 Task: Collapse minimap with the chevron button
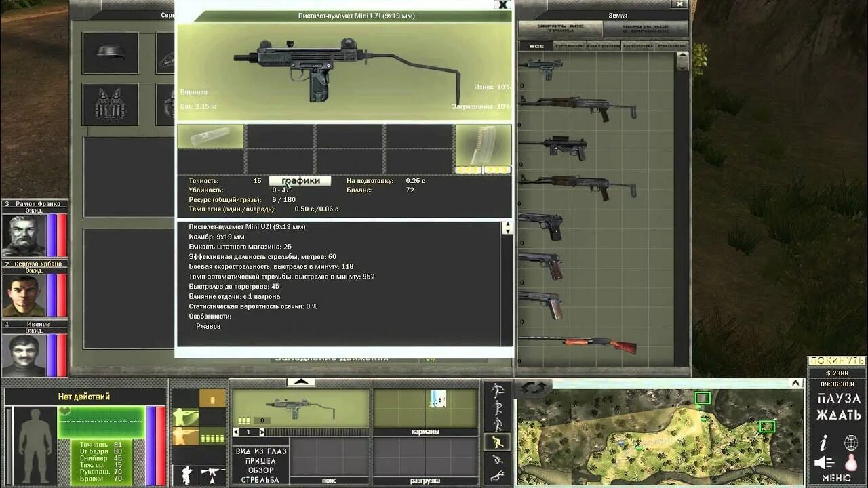coord(797,383)
